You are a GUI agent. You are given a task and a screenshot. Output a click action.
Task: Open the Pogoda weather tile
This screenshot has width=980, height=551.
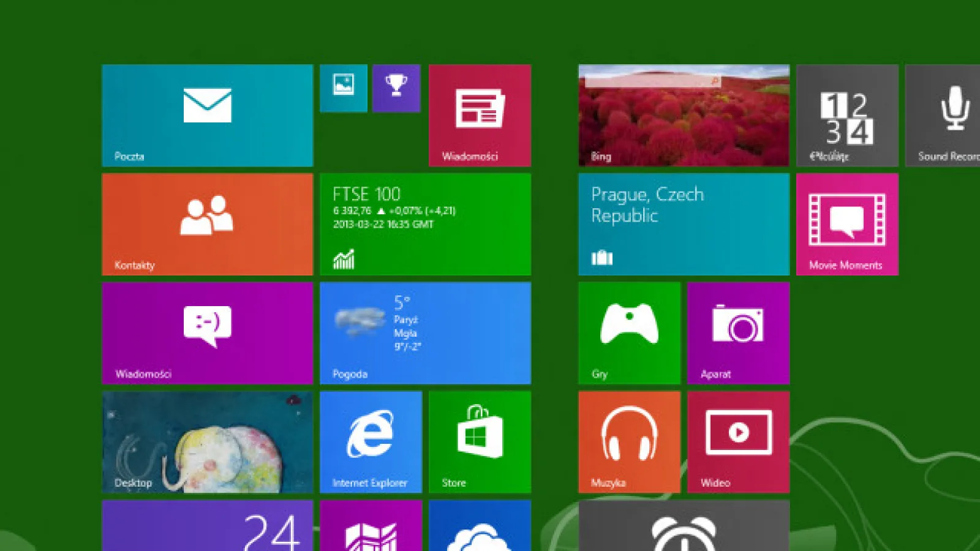tap(425, 333)
